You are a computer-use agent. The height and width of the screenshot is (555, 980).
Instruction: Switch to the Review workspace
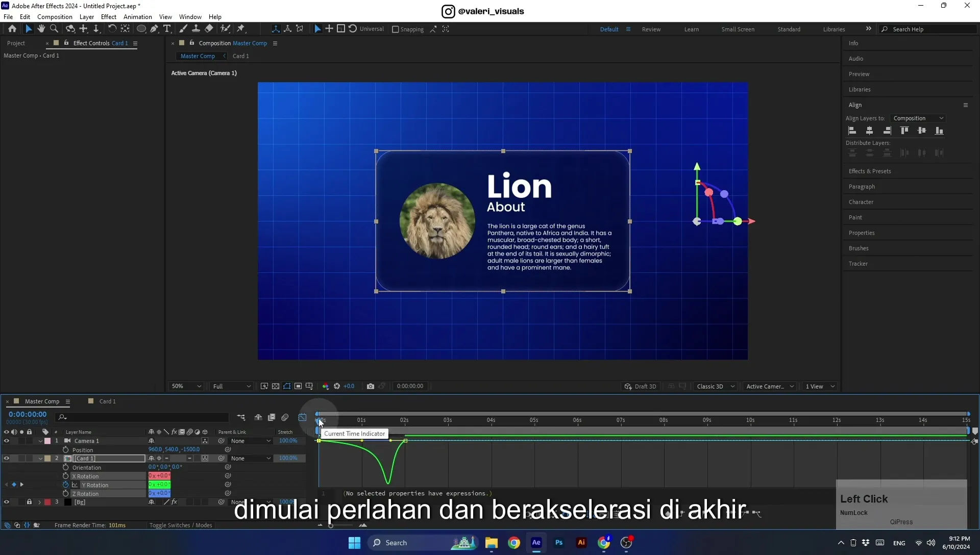[651, 29]
